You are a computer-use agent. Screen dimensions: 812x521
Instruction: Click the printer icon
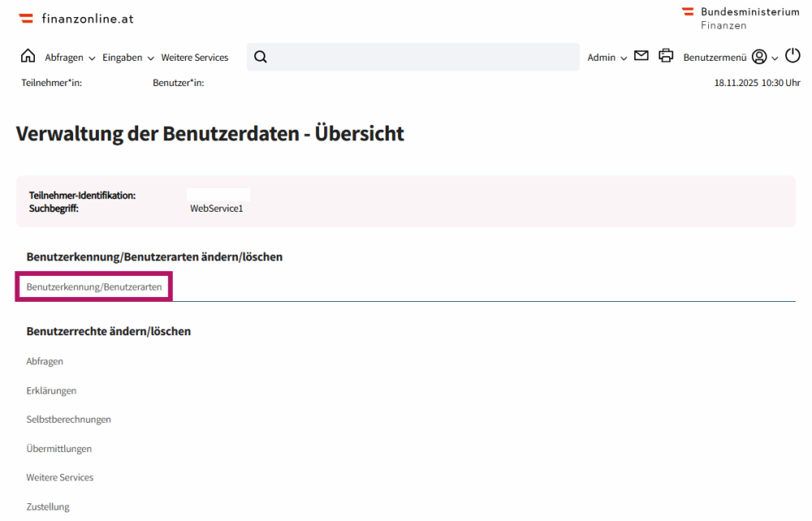[666, 56]
